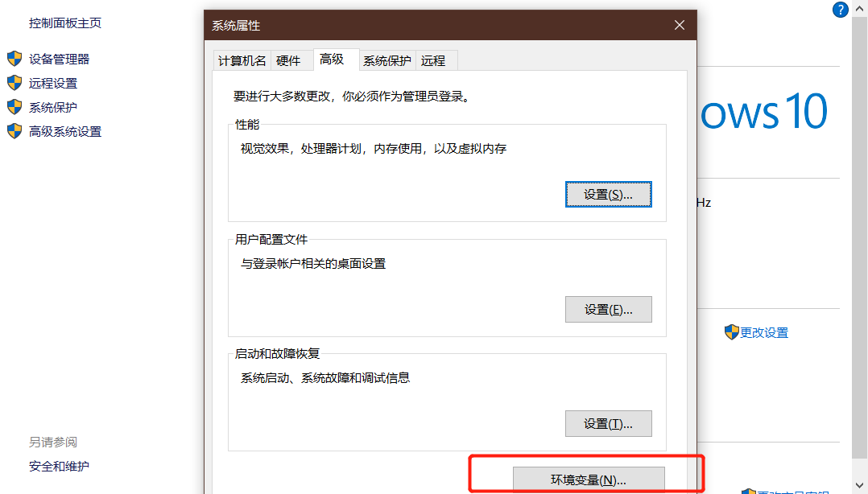Select the 硬件 tab
Screen dimensions: 868x494
(x=288, y=60)
